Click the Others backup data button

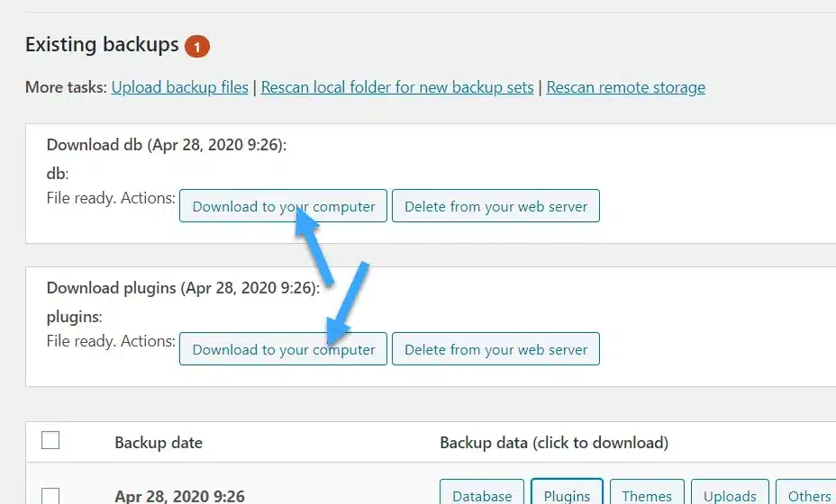coord(808,495)
